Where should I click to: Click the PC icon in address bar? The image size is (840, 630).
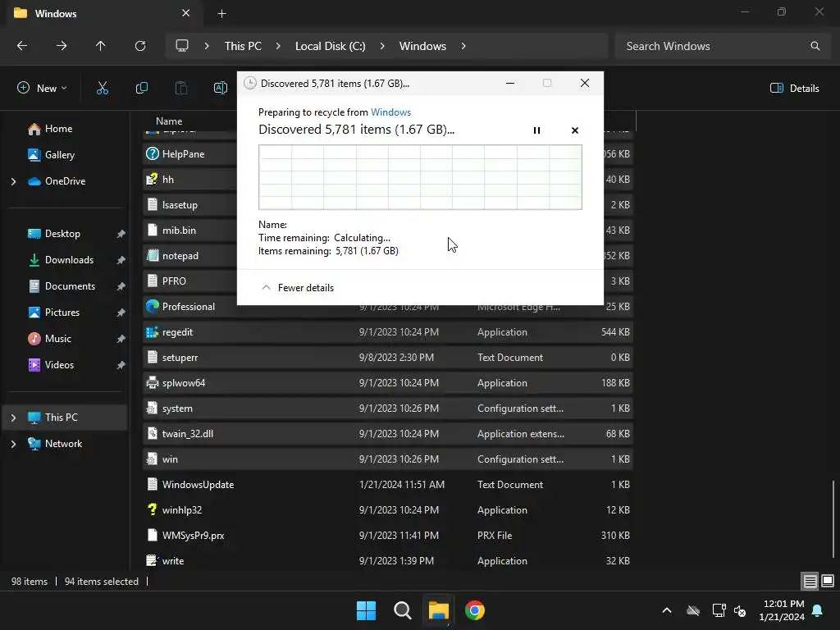pyautogui.click(x=182, y=46)
